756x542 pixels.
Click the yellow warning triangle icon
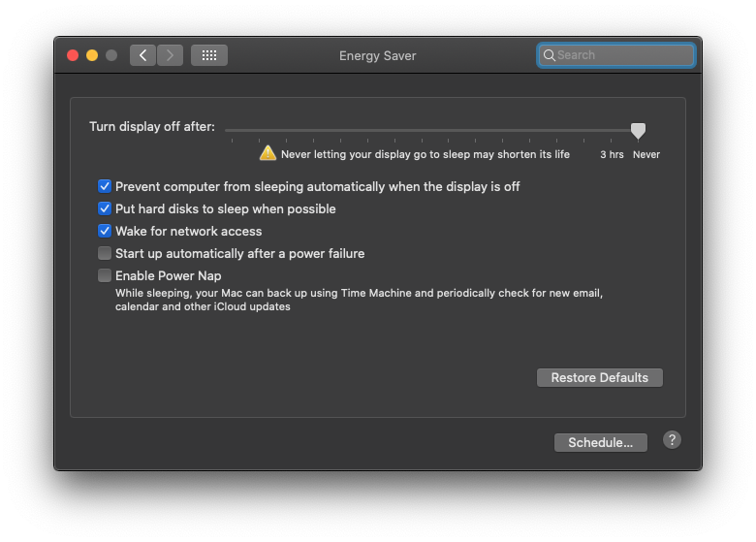268,153
